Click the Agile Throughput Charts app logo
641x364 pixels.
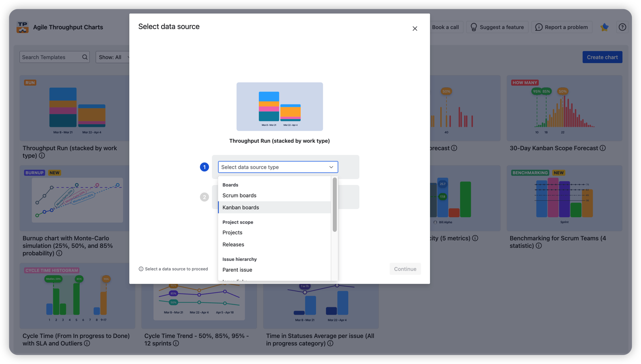point(23,27)
